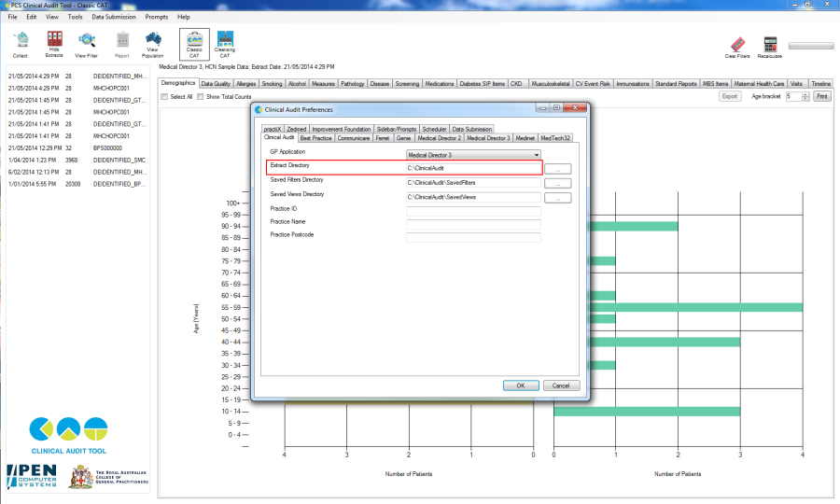Select the Classic CAT icon
Screen dimensions: 840x504
coord(194,45)
